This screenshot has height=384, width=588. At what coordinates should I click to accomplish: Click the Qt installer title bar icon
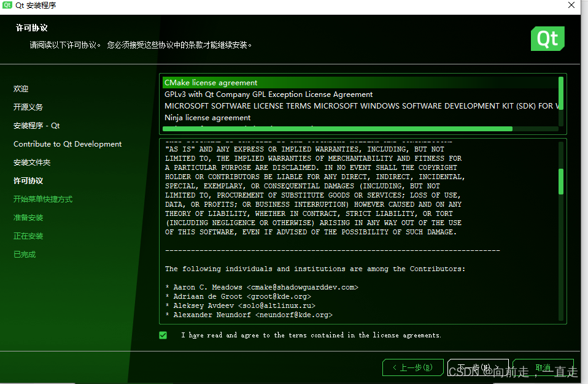click(7, 5)
